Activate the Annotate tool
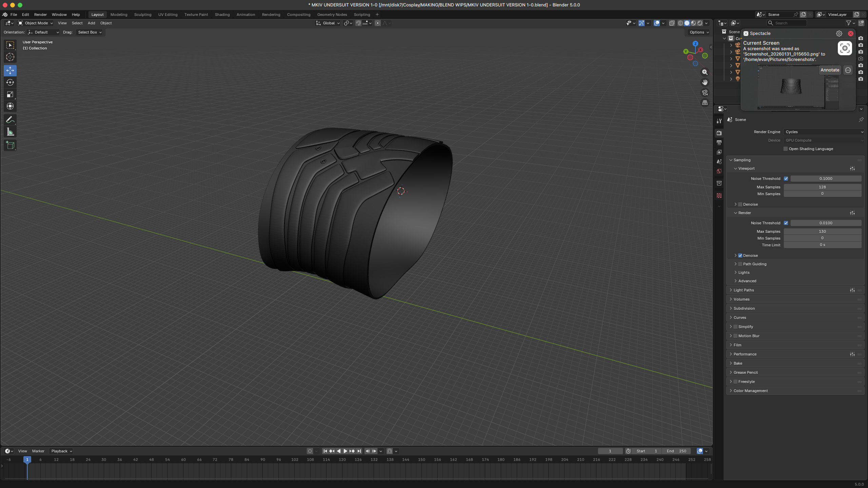 pos(10,119)
